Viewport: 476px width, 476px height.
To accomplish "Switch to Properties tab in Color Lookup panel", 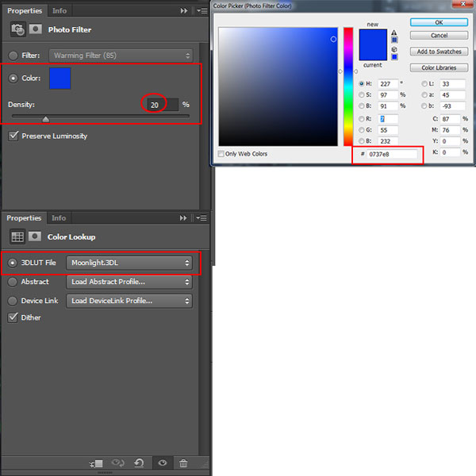I will [x=24, y=218].
